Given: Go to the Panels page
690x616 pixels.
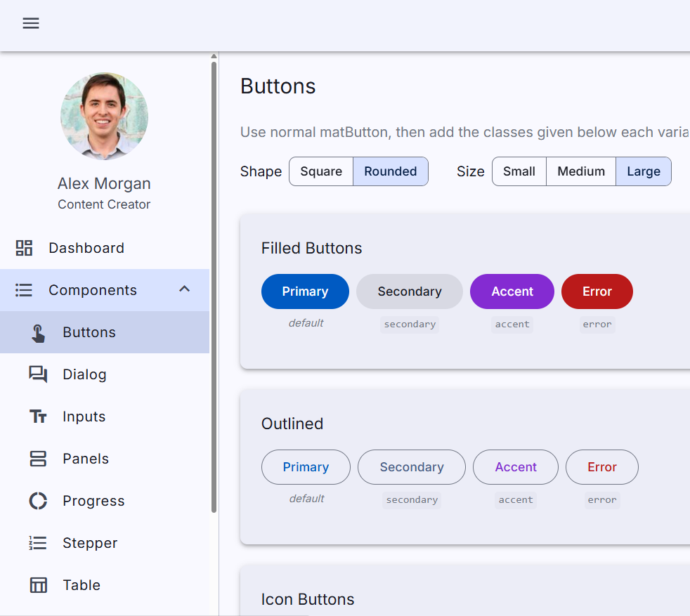Looking at the screenshot, I should pyautogui.click(x=105, y=459).
